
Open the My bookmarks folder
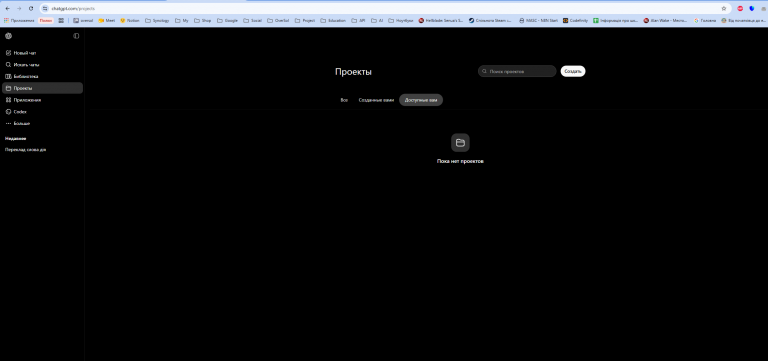pyautogui.click(x=182, y=21)
